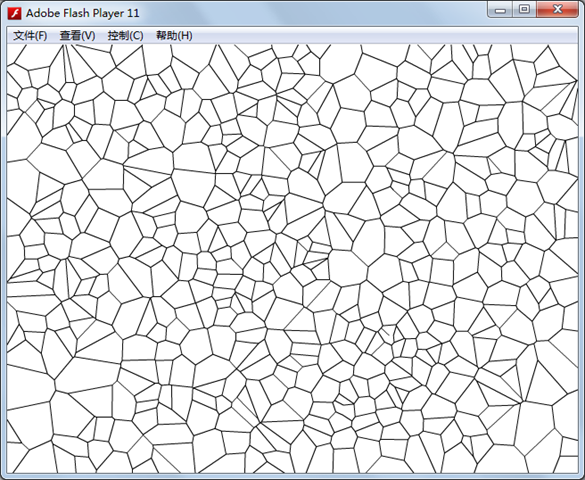
Task: Maximize the Flash Player window
Action: pyautogui.click(x=524, y=10)
